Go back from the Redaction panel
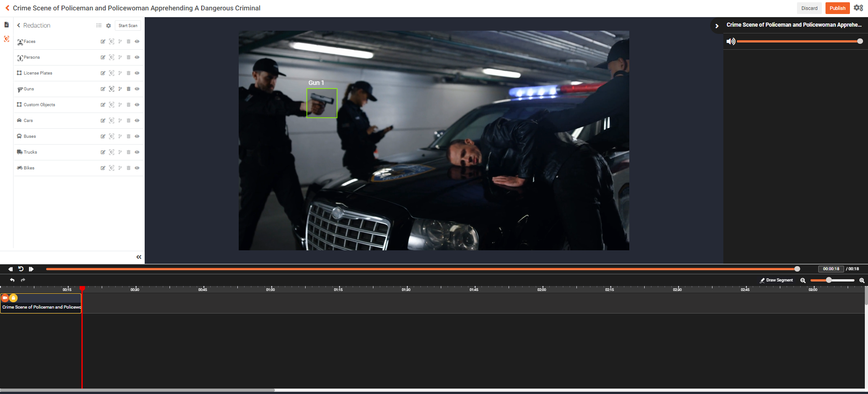The height and width of the screenshot is (394, 868). pos(19,26)
